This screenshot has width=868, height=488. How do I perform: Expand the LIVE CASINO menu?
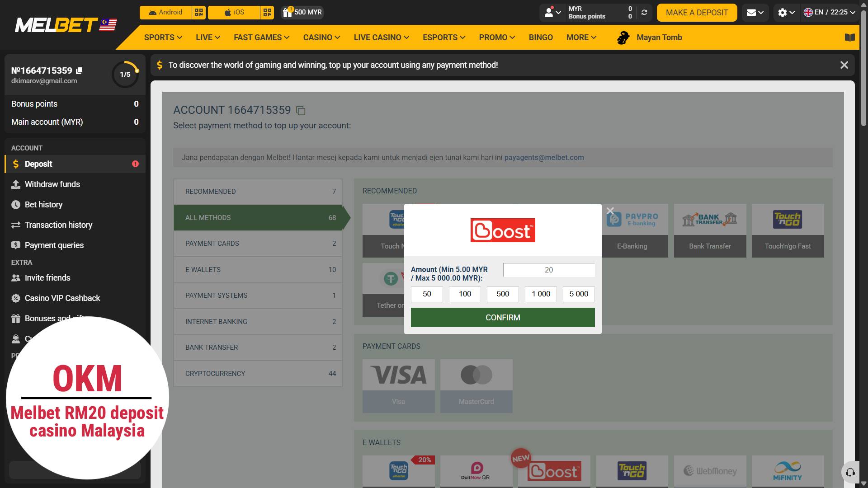tap(381, 38)
